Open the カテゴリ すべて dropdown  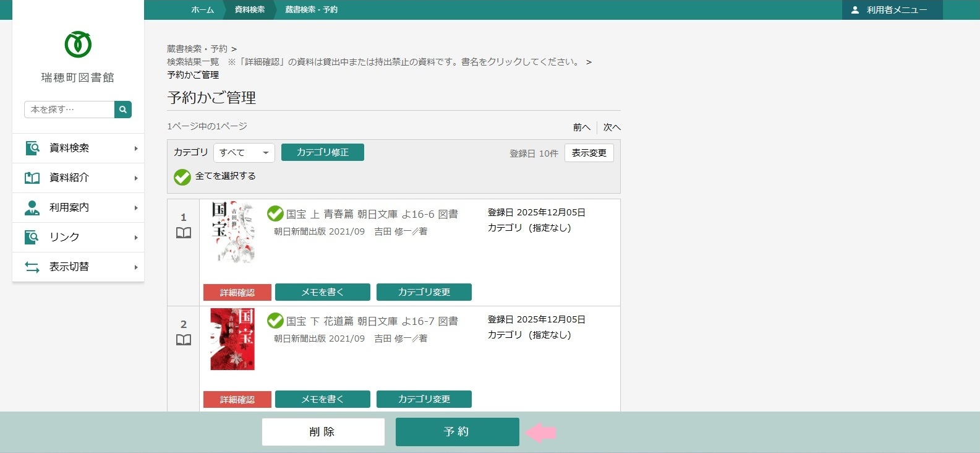tap(244, 152)
